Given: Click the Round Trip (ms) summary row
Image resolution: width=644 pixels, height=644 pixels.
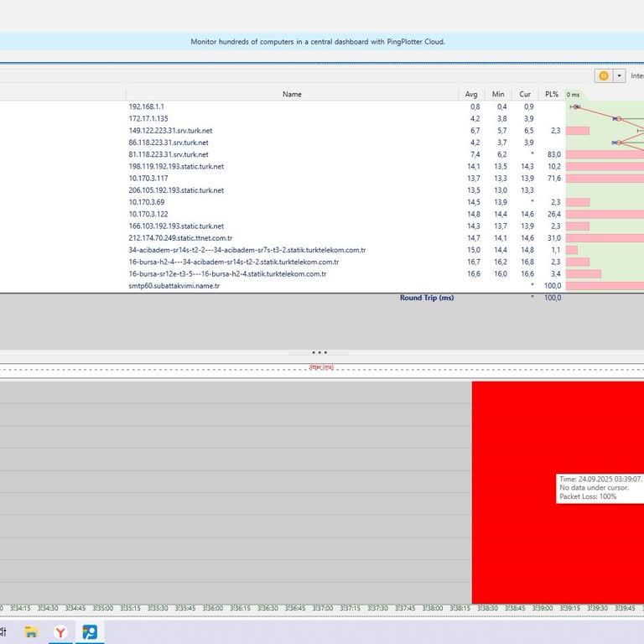Looking at the screenshot, I should click(x=426, y=298).
